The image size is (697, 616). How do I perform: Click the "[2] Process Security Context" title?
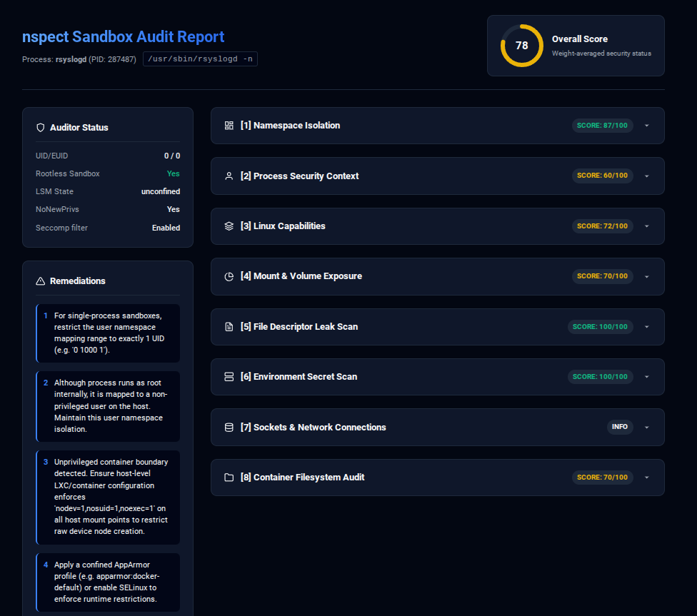pos(300,176)
